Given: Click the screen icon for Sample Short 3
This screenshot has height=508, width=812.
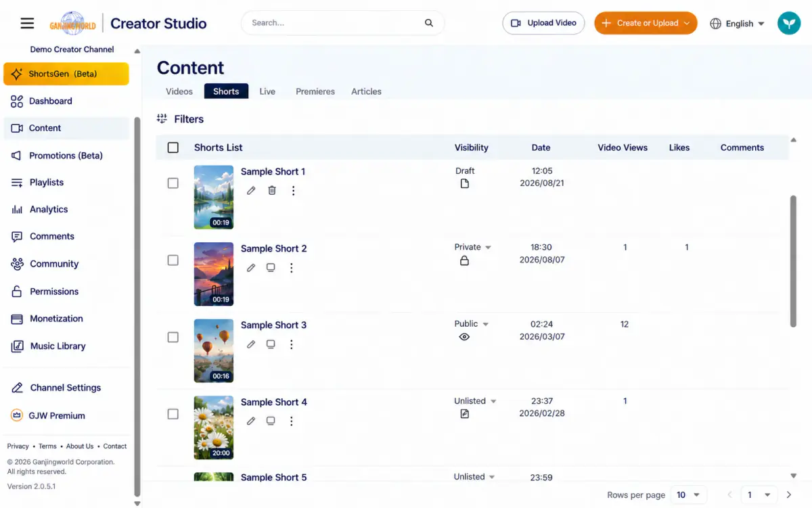Looking at the screenshot, I should pyautogui.click(x=271, y=344).
